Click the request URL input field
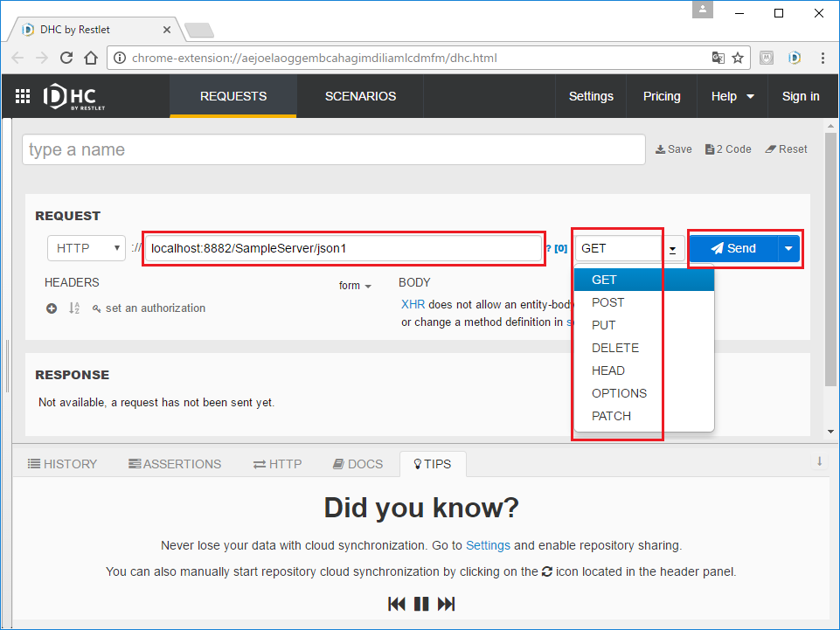The height and width of the screenshot is (630, 840). coord(344,248)
